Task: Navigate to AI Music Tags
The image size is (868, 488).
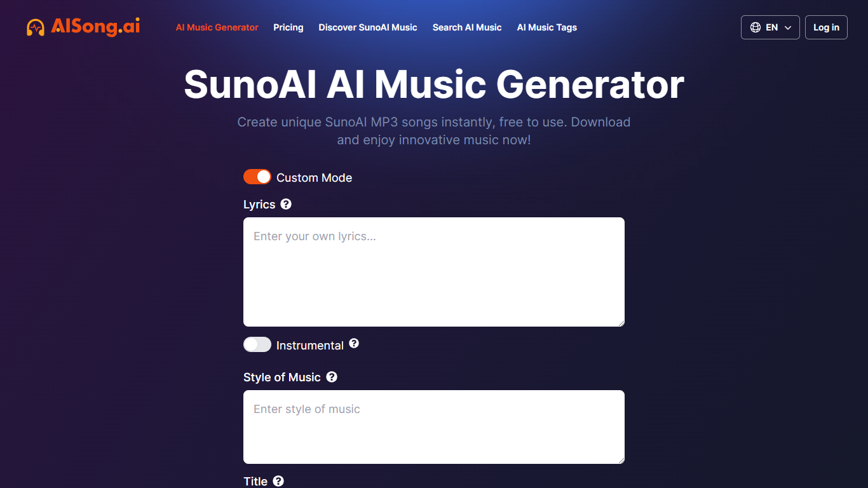Action: click(547, 27)
